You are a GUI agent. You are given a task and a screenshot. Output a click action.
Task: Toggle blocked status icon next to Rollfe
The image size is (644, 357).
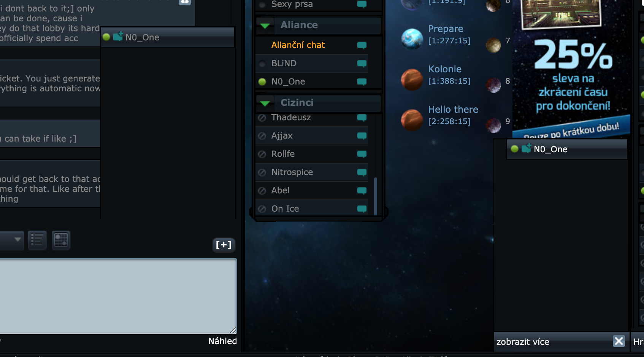point(262,154)
